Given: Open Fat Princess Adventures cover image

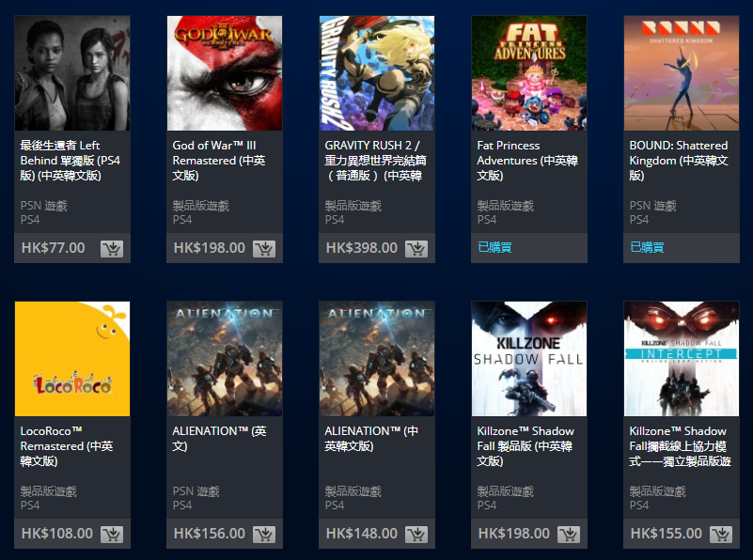Looking at the screenshot, I should (x=529, y=73).
